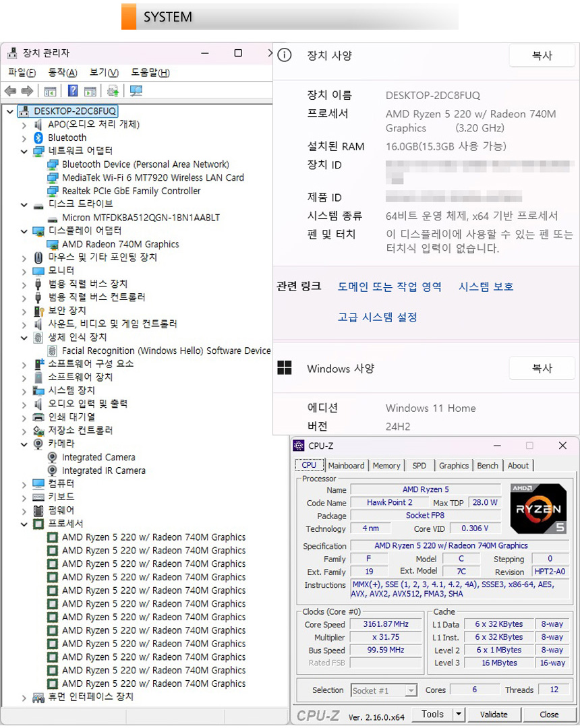Open the 고급 시스템 설정 link
This screenshot has width=580, height=728.
377,317
